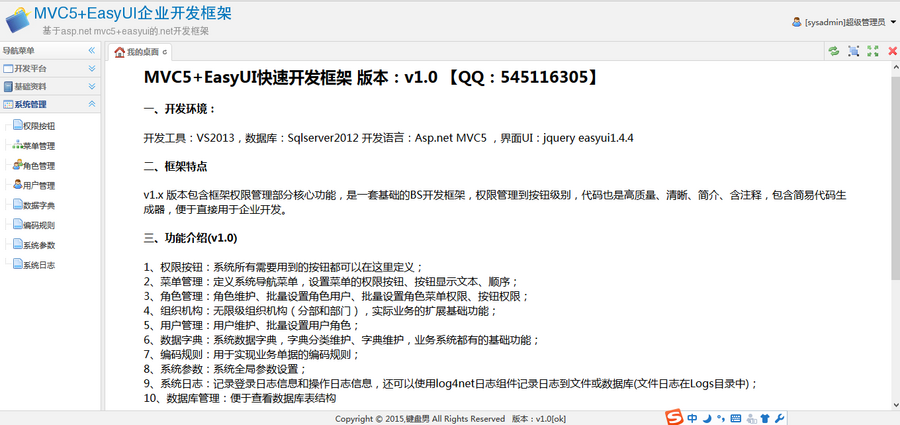Click the Sogou S input method icon

tap(674, 418)
